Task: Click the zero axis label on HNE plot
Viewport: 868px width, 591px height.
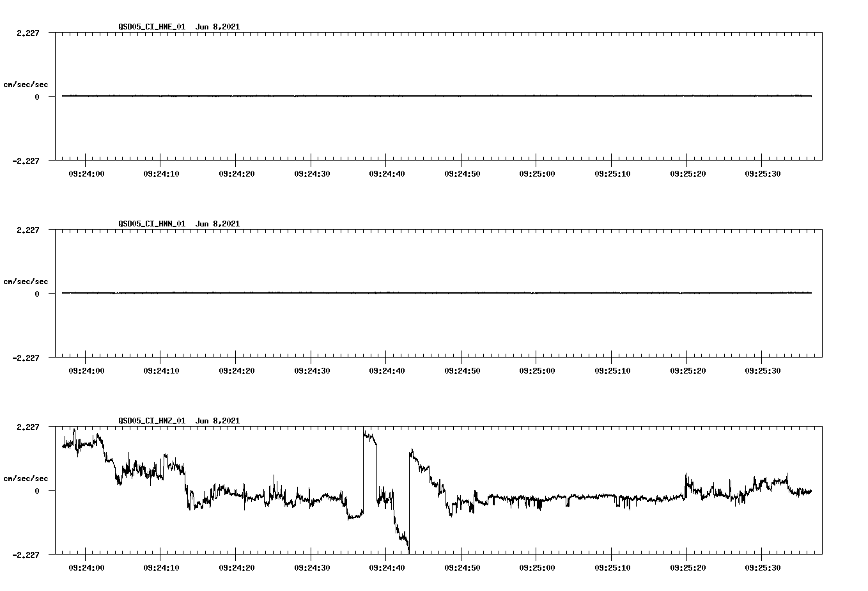Action: point(37,97)
